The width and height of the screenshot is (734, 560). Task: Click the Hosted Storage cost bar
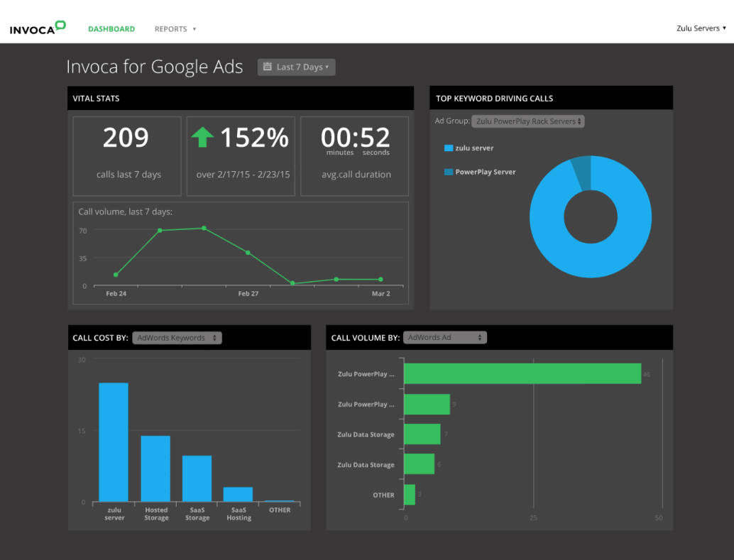point(155,468)
